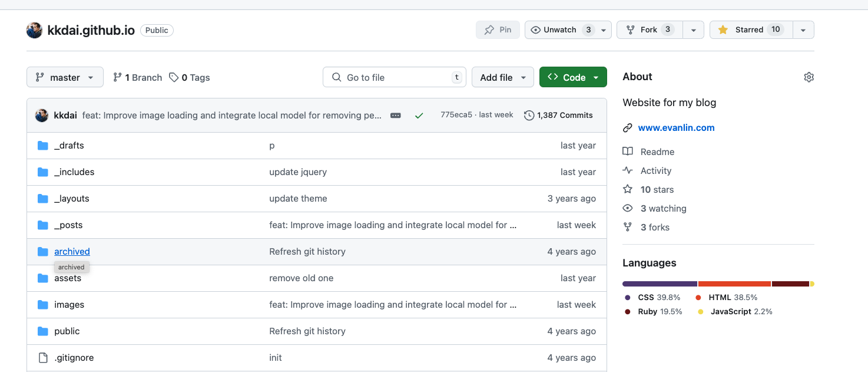
Task: Open the Fork options dropdown arrow
Action: click(693, 30)
